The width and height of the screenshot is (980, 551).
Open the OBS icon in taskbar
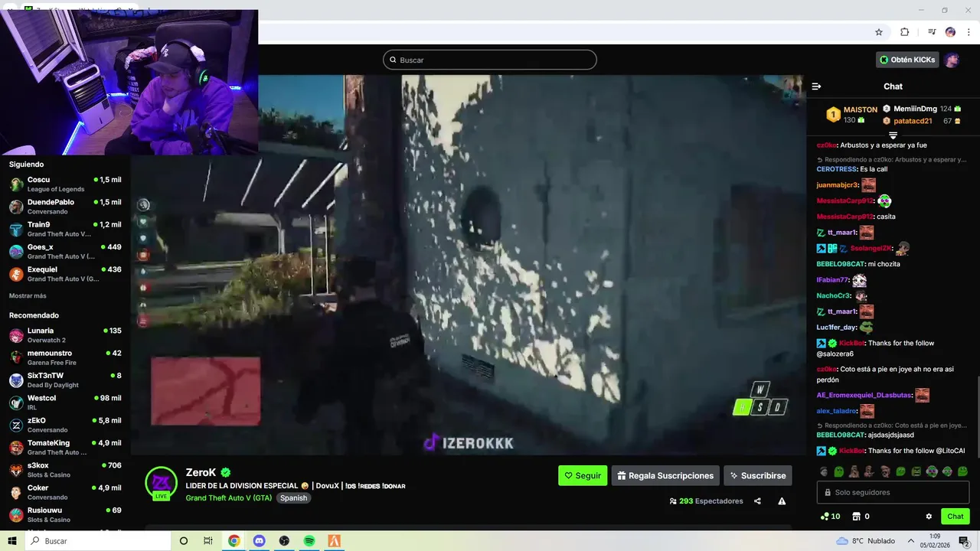(284, 541)
